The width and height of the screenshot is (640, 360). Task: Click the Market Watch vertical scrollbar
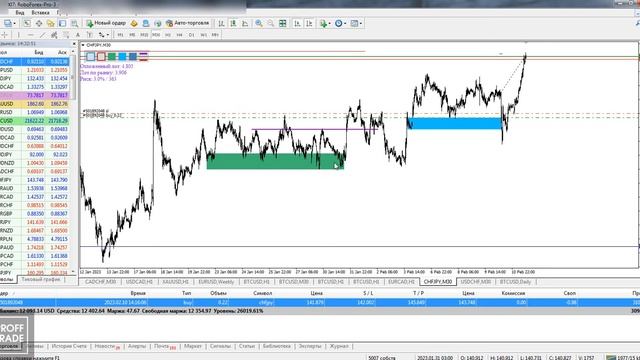(73, 78)
